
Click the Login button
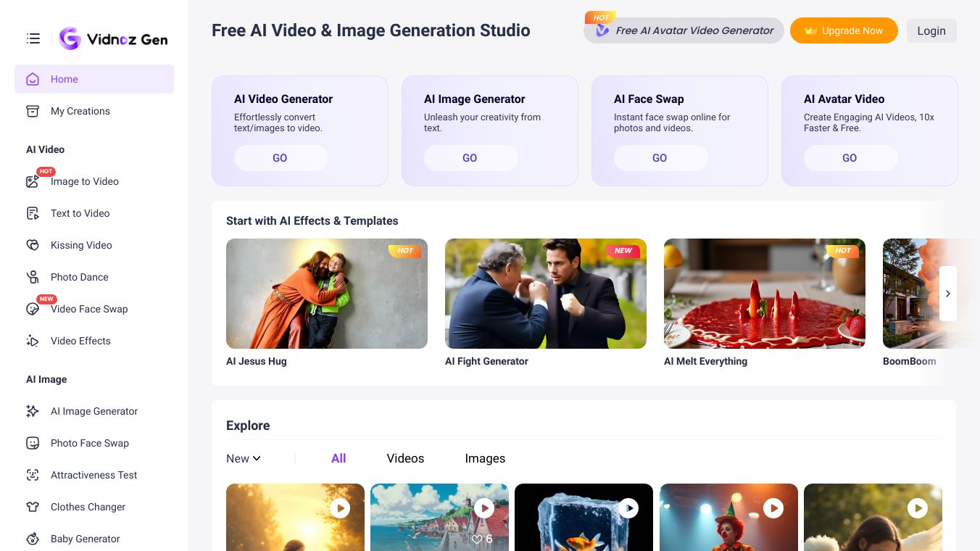[x=931, y=30]
